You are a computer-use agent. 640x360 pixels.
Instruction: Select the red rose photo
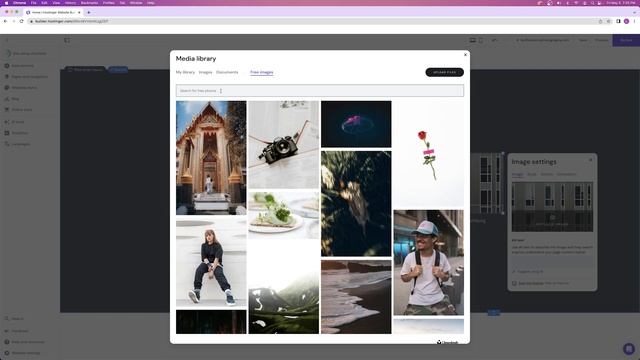[429, 154]
